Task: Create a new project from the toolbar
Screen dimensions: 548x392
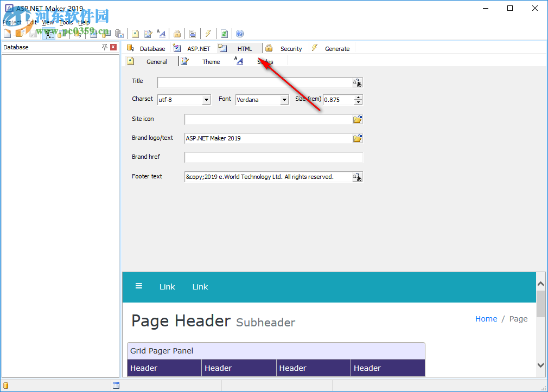Action: pos(7,34)
